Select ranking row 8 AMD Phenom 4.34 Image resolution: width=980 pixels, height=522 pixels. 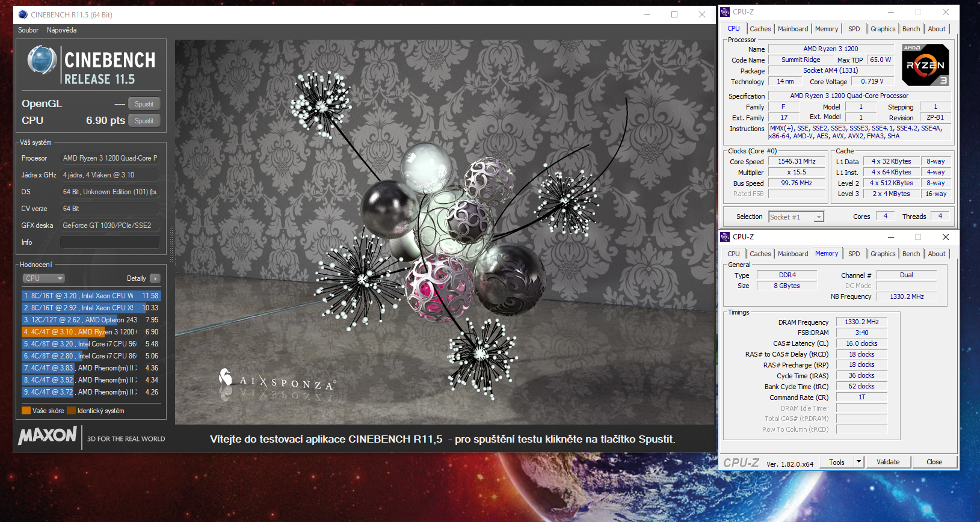(91, 380)
